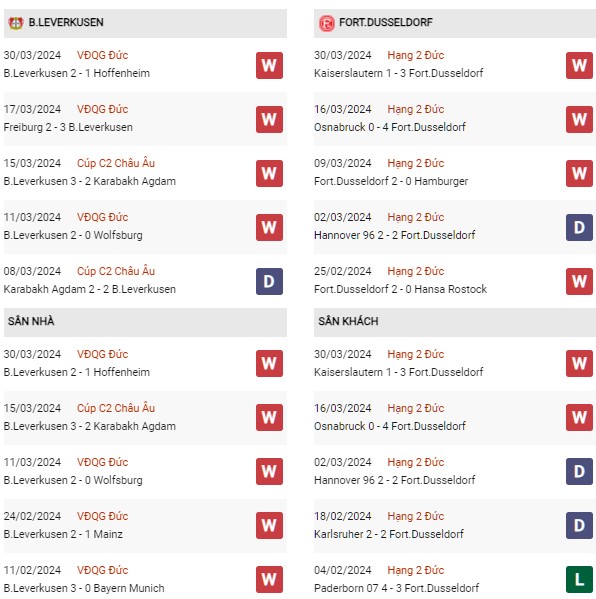Image resolution: width=596 pixels, height=599 pixels.
Task: Open the FORT.DUSSELDORF header title
Action: [x=385, y=23]
